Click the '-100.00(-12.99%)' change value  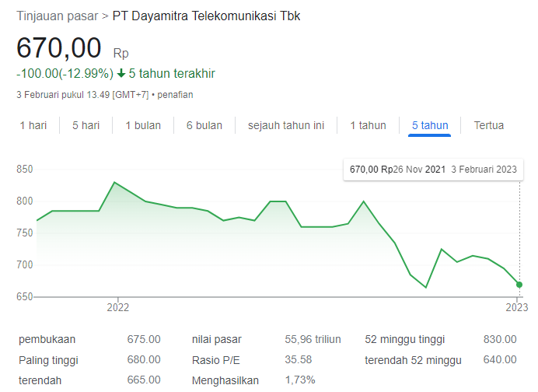[65, 73]
